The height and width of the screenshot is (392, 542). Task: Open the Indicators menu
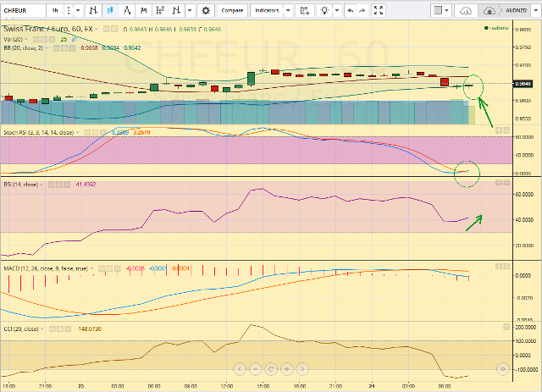click(x=266, y=11)
